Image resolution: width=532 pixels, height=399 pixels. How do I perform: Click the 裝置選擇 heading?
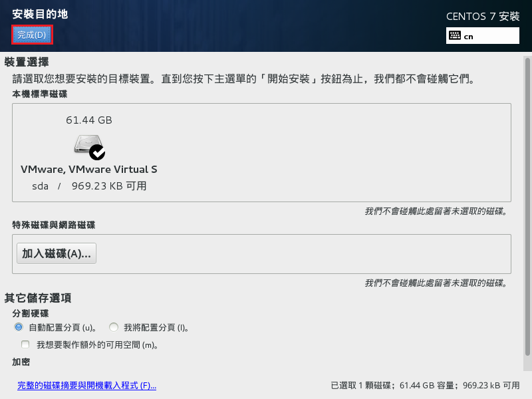(27, 62)
